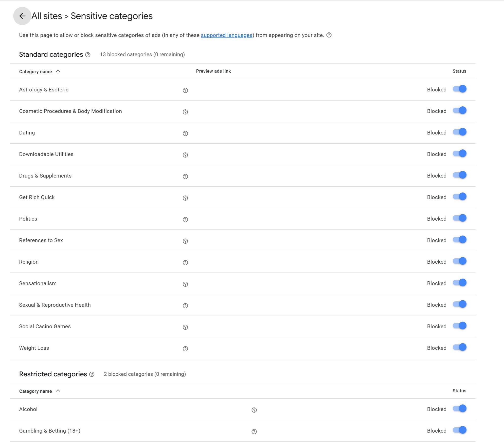
Task: Toggle Drugs & Supplements blocked switch
Action: [x=460, y=175]
